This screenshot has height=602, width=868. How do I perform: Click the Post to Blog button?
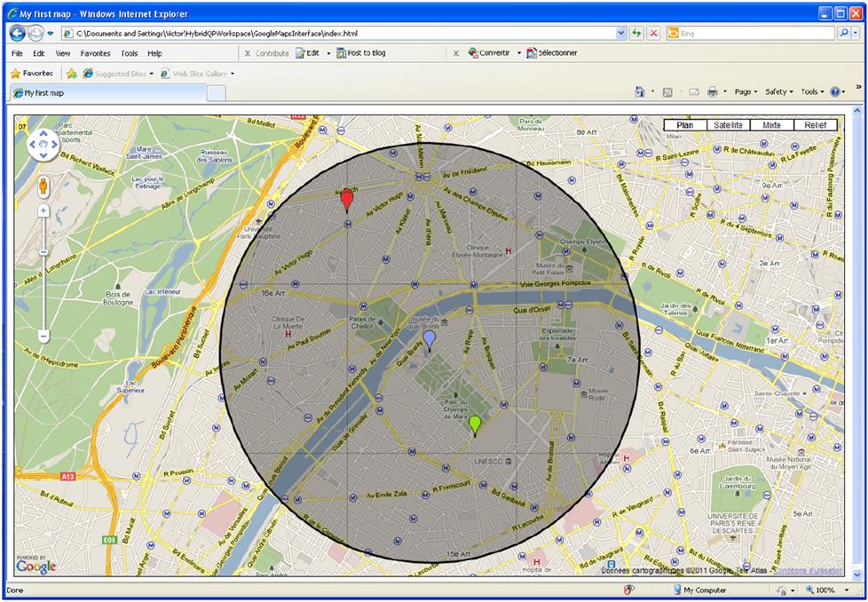tap(360, 53)
